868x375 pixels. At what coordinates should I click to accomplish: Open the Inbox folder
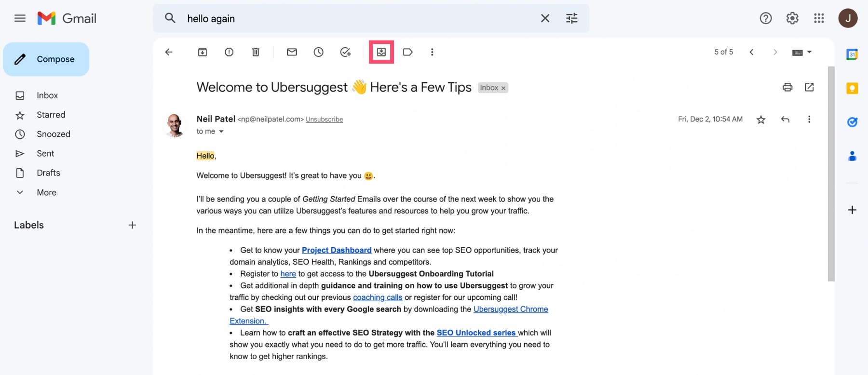[x=47, y=95]
